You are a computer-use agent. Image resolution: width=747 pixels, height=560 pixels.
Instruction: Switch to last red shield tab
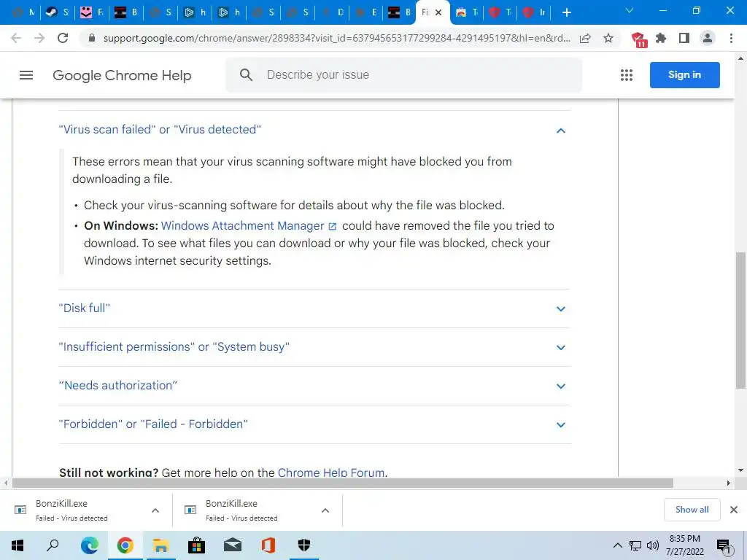pos(533,12)
